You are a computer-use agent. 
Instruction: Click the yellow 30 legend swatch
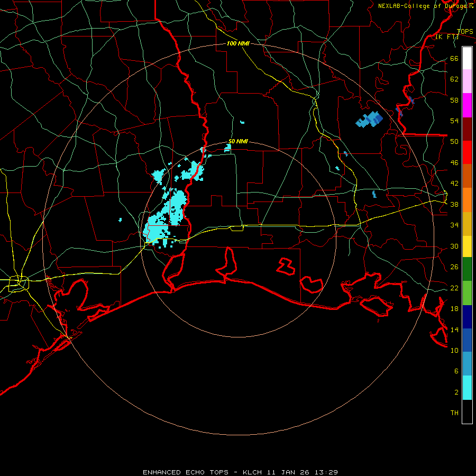click(x=467, y=246)
